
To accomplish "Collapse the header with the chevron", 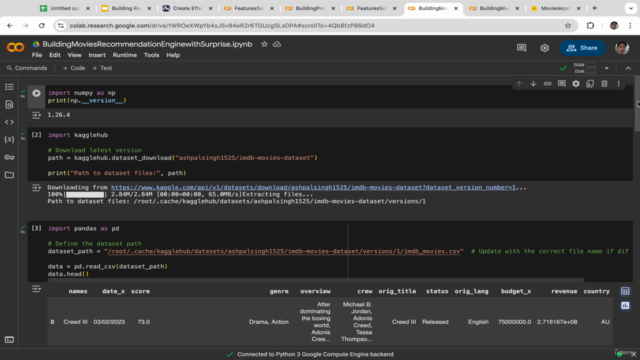I will 628,68.
